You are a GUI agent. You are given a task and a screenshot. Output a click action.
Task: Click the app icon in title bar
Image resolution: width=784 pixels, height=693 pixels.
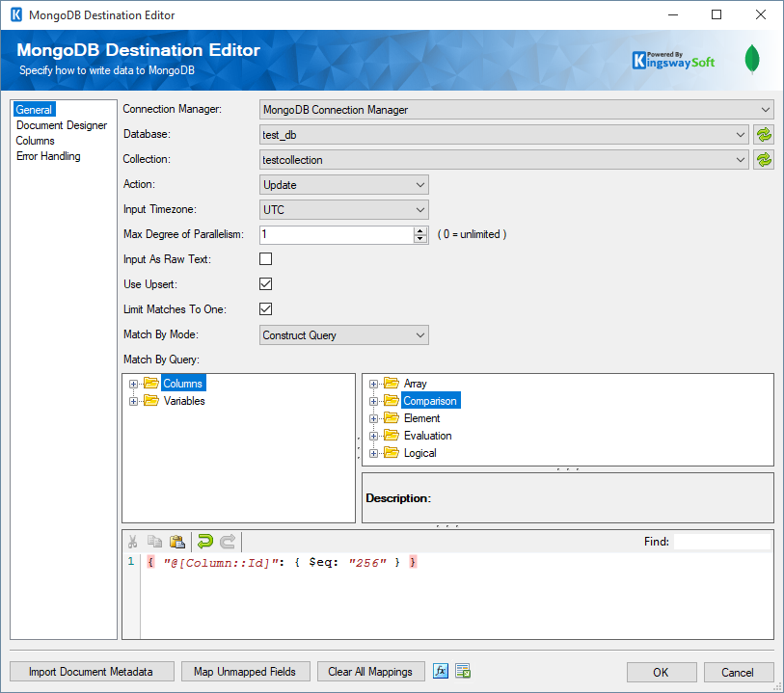pyautogui.click(x=16, y=15)
